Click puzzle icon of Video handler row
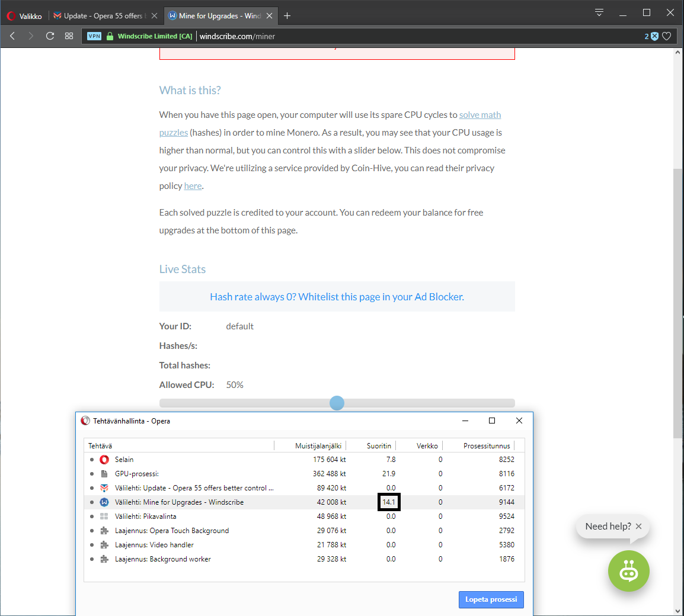 click(104, 545)
